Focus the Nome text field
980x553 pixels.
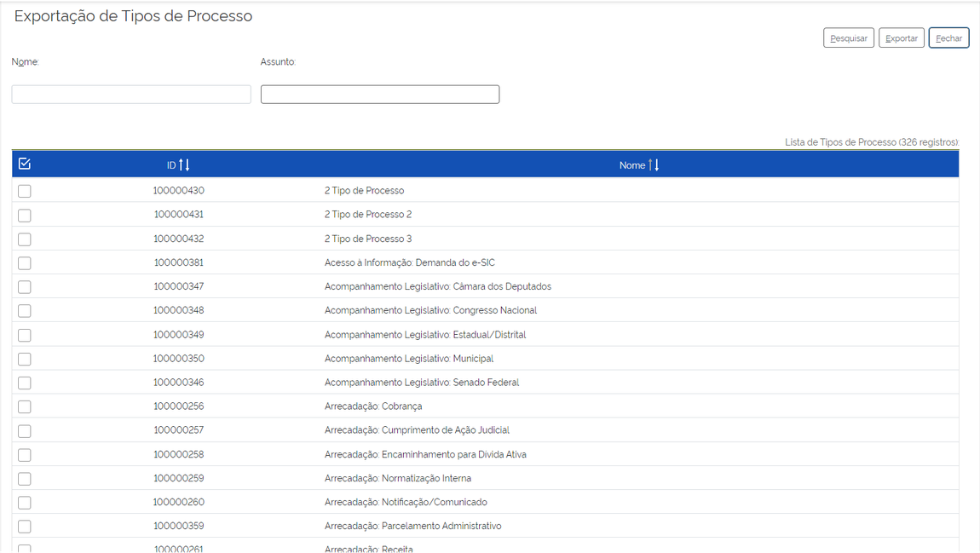[x=131, y=94]
